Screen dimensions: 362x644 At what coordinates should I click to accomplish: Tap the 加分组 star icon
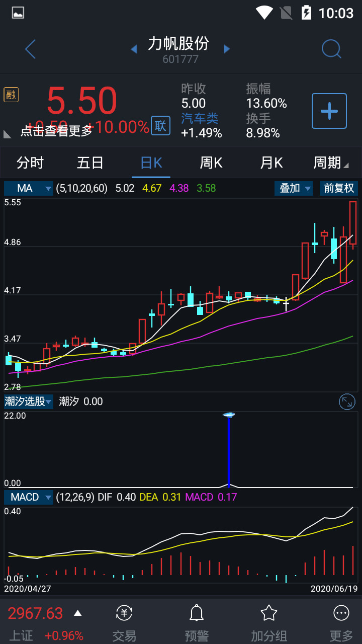pyautogui.click(x=269, y=613)
